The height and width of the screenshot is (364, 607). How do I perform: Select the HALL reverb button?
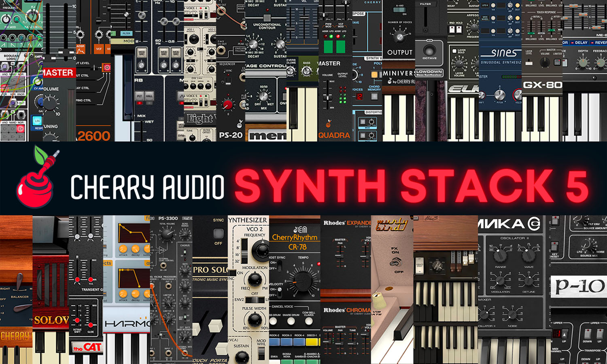point(149,96)
